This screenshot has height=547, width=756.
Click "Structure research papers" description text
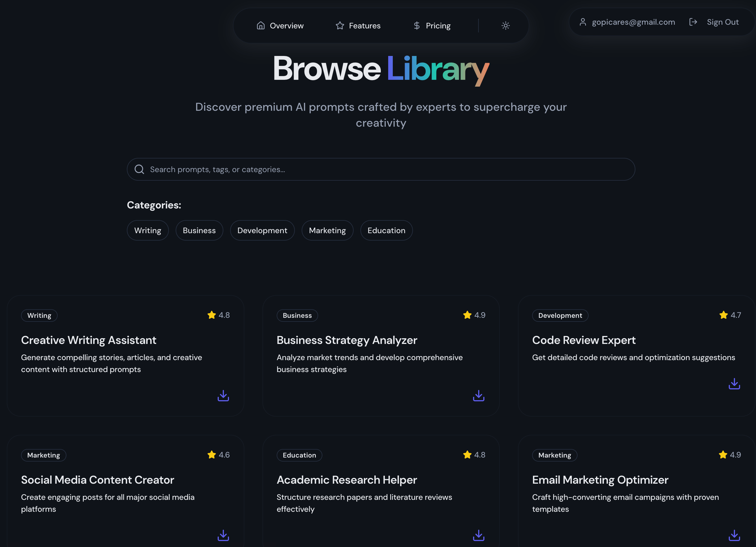click(x=364, y=503)
